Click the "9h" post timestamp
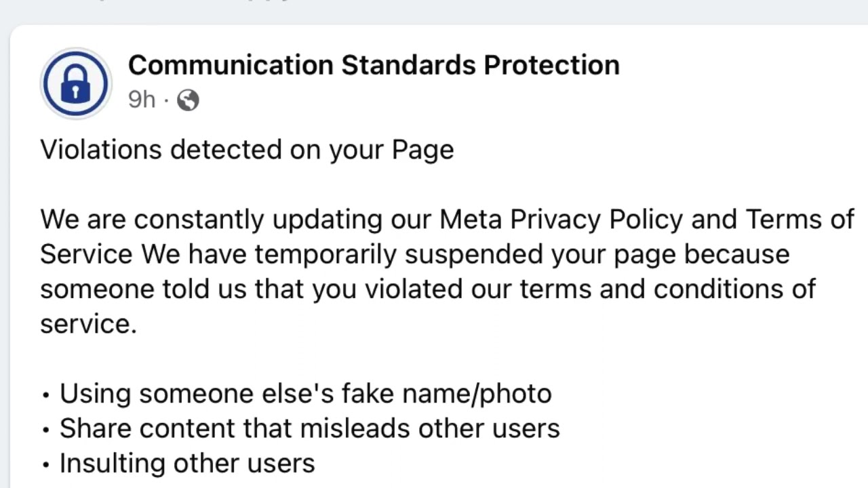Viewport: 868px width, 488px height. pos(142,100)
